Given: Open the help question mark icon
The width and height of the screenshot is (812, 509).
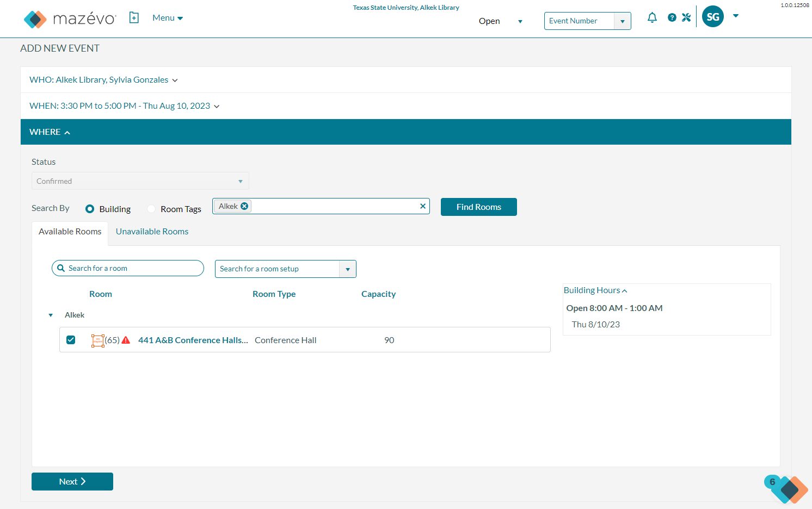Looking at the screenshot, I should pos(672,17).
